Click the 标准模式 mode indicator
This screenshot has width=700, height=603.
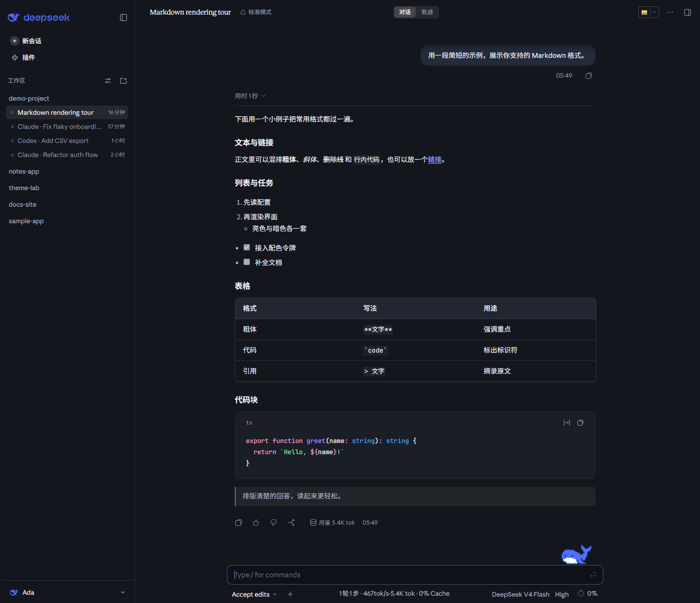[x=256, y=12]
